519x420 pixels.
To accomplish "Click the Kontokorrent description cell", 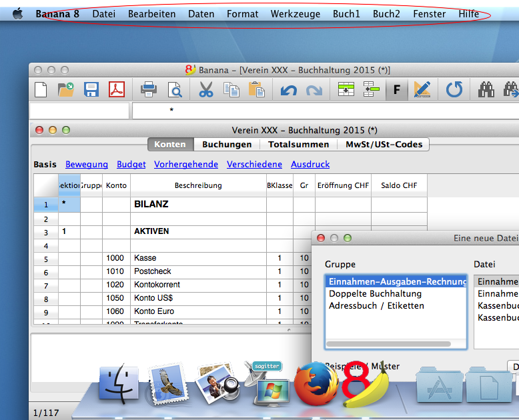I will tap(198, 285).
